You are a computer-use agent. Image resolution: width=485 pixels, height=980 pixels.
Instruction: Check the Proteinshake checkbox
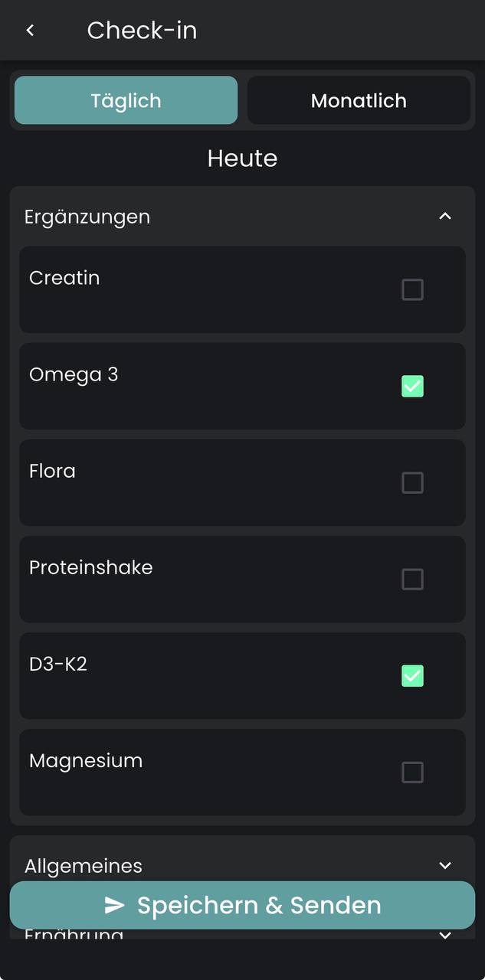tap(412, 579)
